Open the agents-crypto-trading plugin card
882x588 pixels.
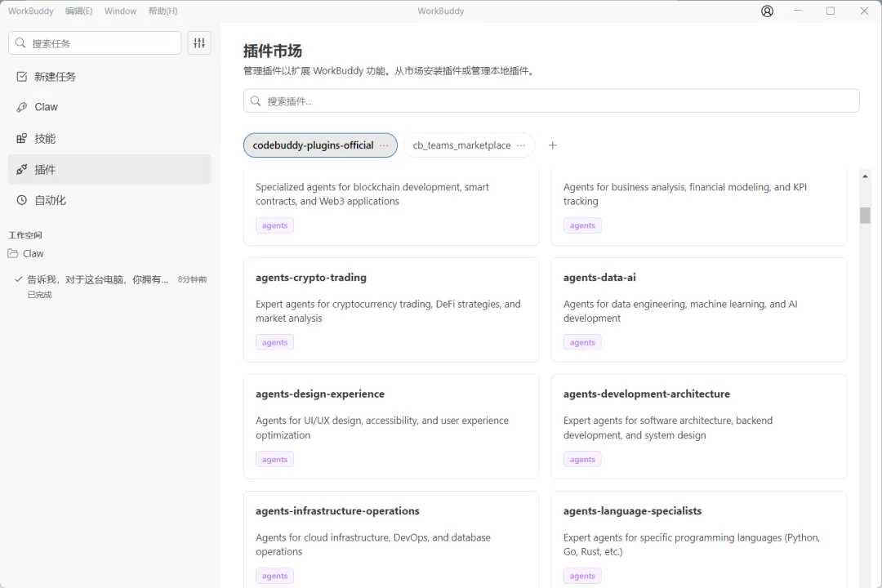pyautogui.click(x=391, y=310)
